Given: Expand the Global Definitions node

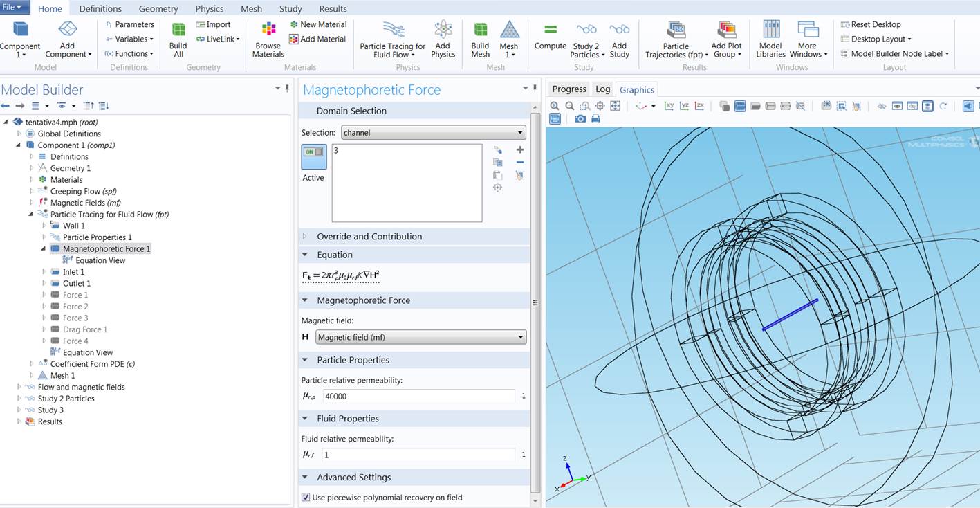Looking at the screenshot, I should pos(19,134).
